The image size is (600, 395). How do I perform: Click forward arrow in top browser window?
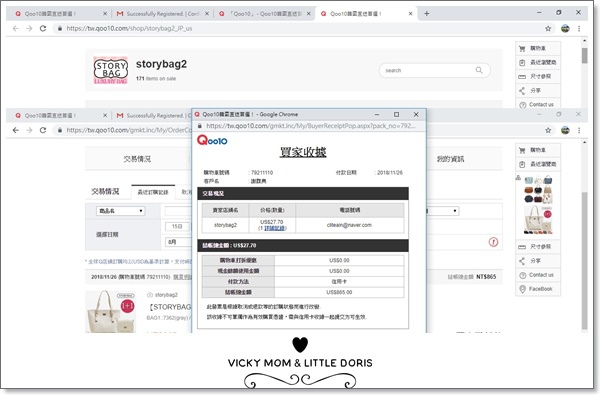[29, 28]
